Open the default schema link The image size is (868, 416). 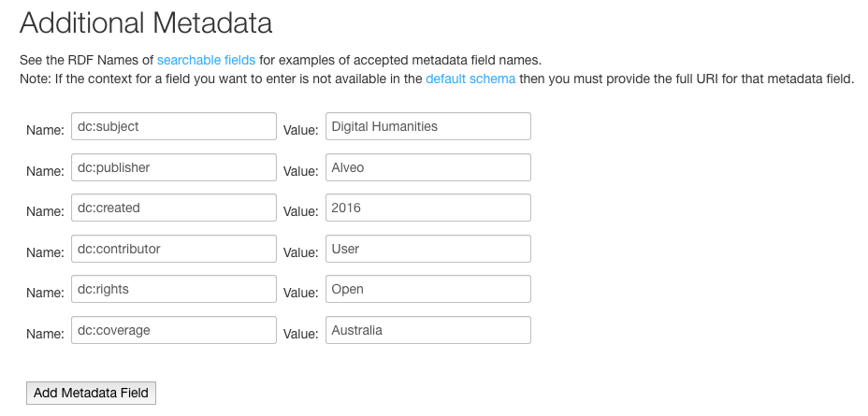470,79
